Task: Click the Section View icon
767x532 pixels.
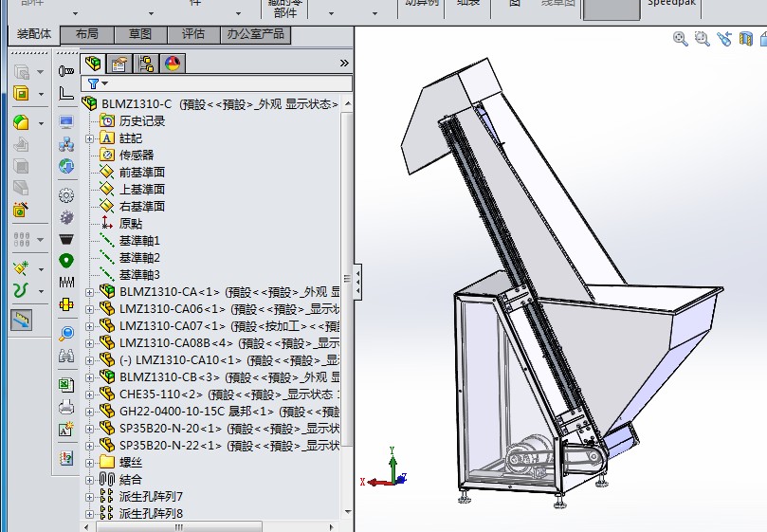Action: 745,39
